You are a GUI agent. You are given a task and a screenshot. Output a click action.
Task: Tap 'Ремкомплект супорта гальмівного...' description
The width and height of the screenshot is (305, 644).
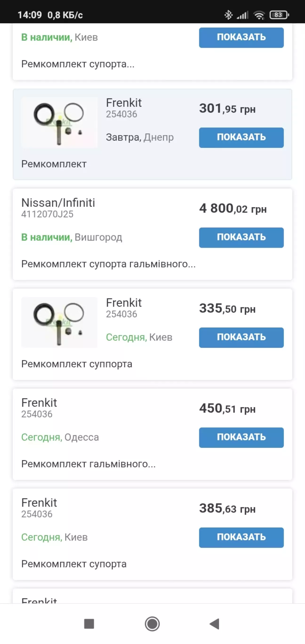click(108, 264)
